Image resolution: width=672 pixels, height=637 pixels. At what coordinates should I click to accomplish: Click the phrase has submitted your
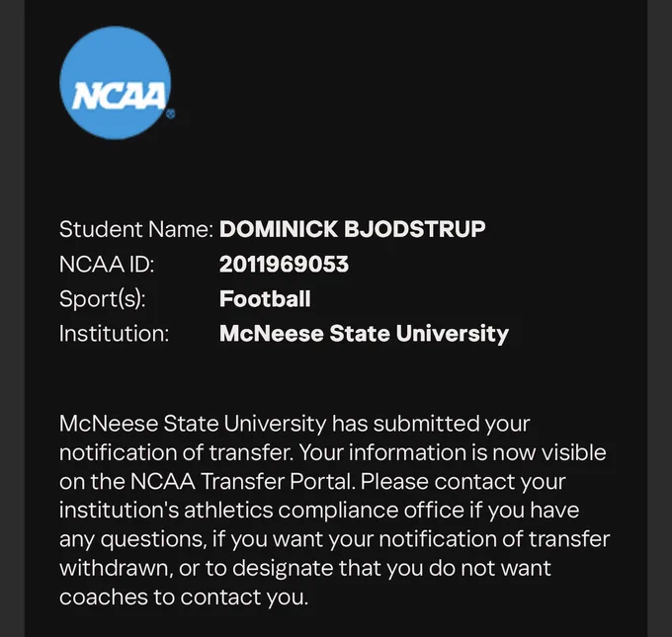point(431,424)
